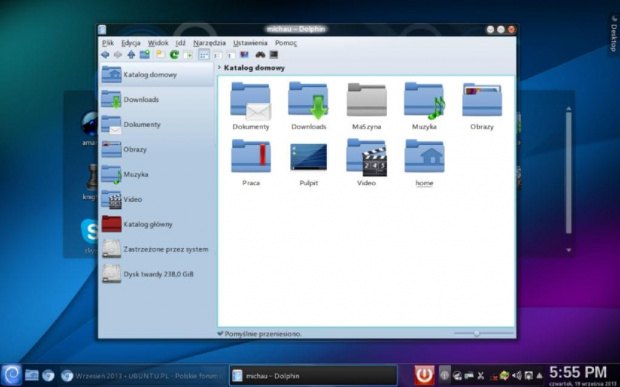Click scroll down arrow of desktop widget
The image size is (620, 387).
(x=569, y=250)
